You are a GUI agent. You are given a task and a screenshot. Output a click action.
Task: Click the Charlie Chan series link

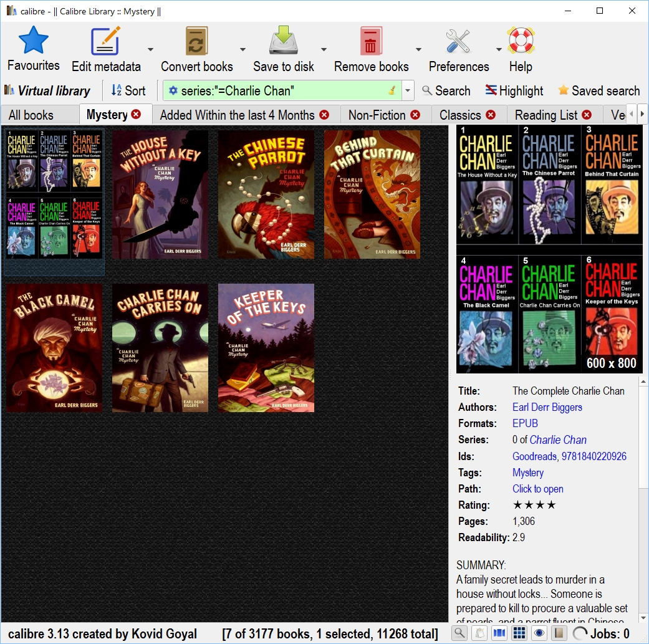[558, 440]
